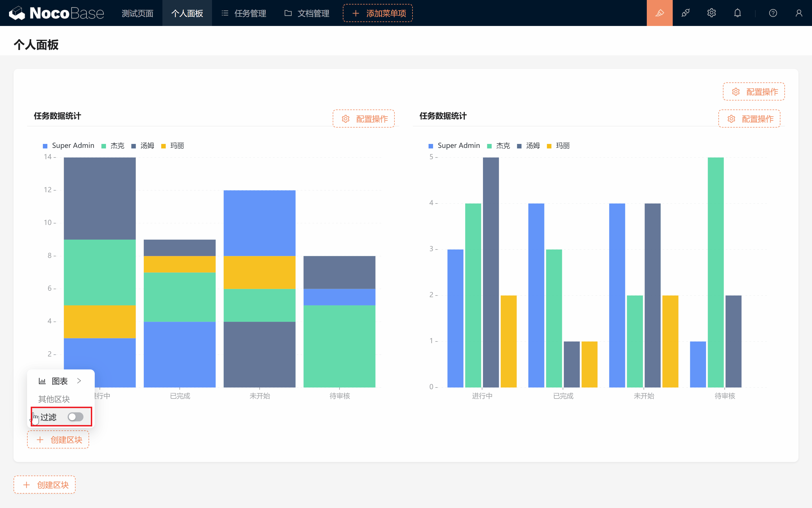Click the NocoBase logo
This screenshot has width=812, height=508.
pos(56,13)
